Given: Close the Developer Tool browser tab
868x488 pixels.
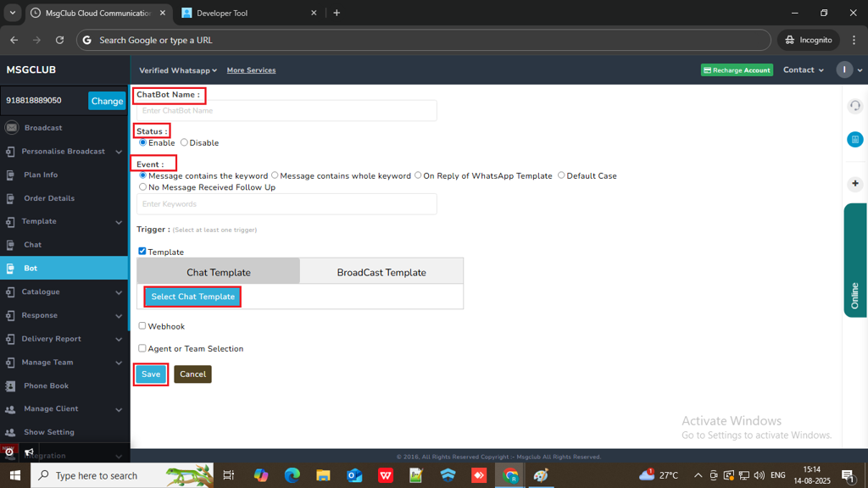Looking at the screenshot, I should (x=314, y=13).
